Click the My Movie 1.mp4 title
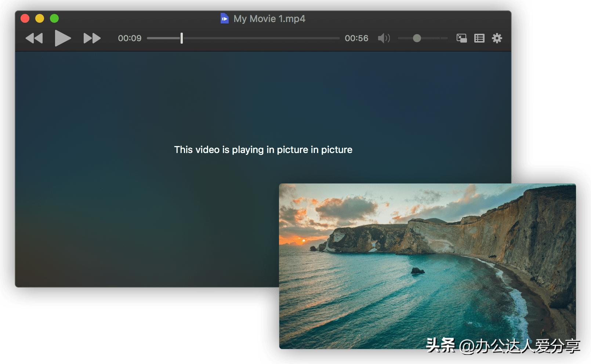Screen dimensions: 591x364 click(x=270, y=19)
